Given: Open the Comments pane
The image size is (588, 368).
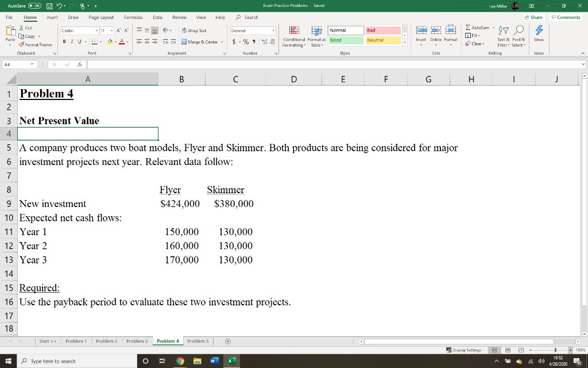Looking at the screenshot, I should click(x=566, y=17).
